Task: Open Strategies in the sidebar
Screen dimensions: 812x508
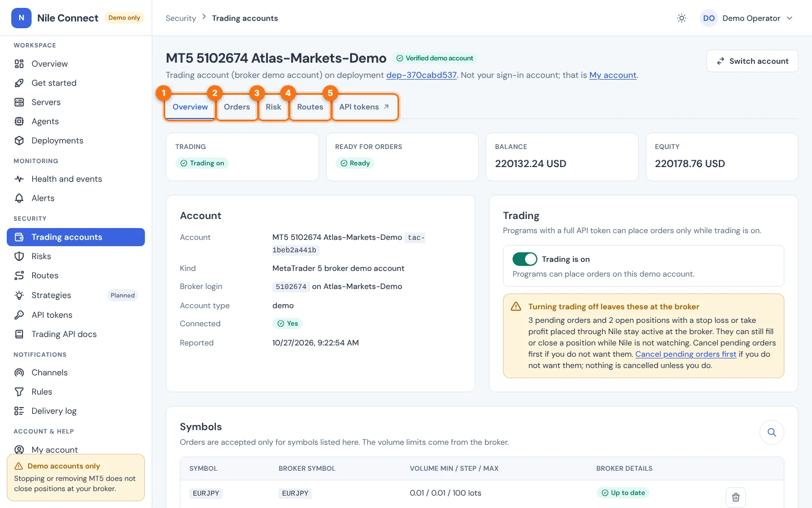Action: 76,295
